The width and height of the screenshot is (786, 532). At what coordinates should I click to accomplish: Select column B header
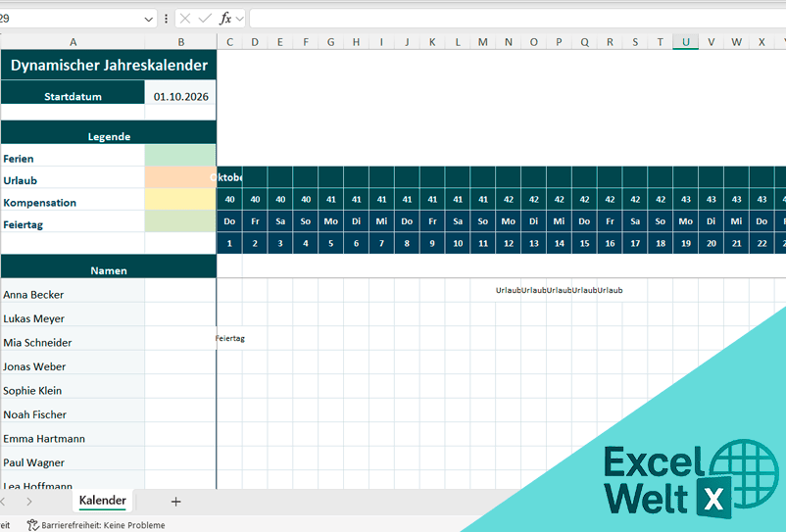point(181,42)
